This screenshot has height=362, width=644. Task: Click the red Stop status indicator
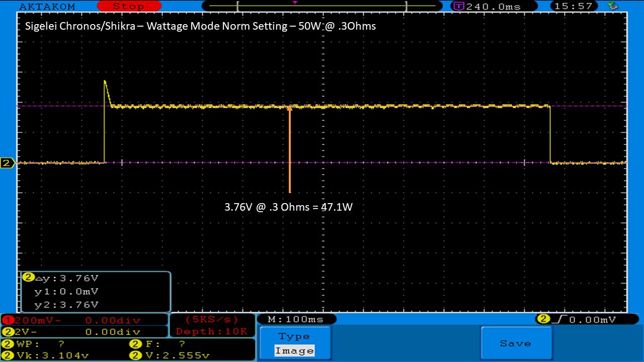click(128, 7)
